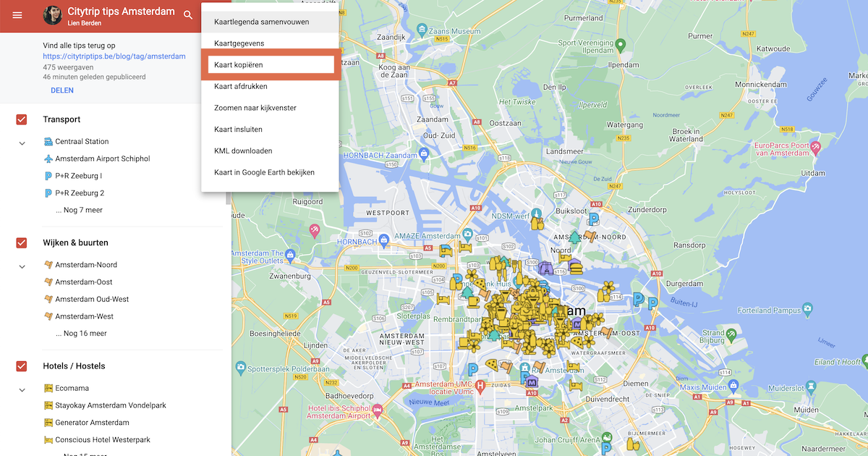The height and width of the screenshot is (456, 868).
Task: Click the Generator Amsterdam bed icon
Action: (x=48, y=423)
